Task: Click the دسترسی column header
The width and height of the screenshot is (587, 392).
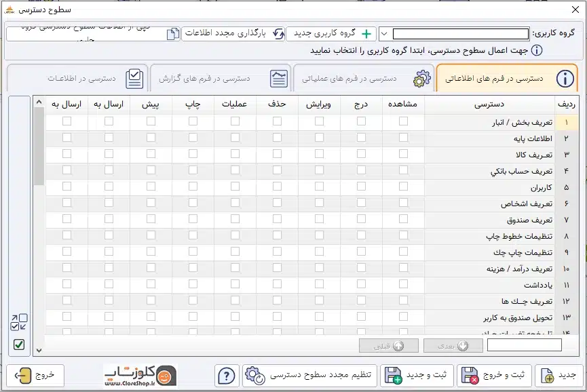Action: [490, 104]
